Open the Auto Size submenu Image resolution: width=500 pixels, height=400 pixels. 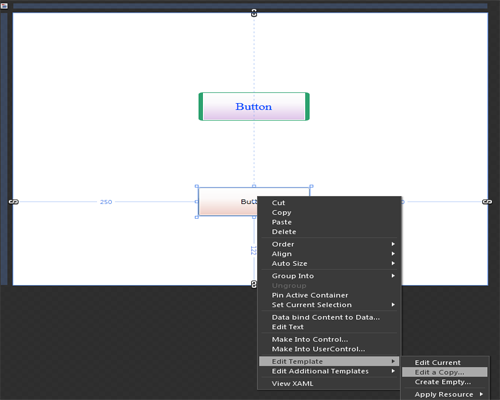click(x=329, y=263)
